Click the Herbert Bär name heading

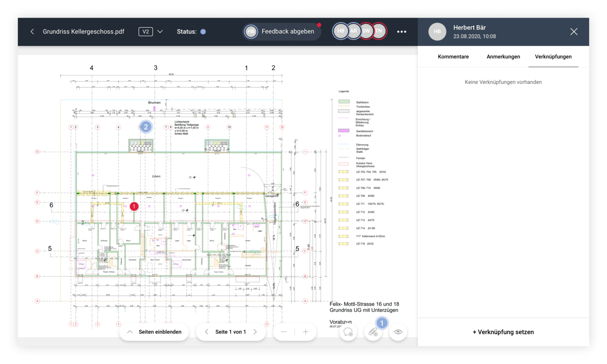click(x=469, y=27)
